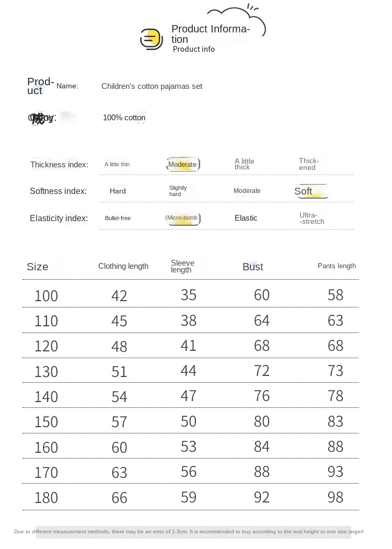Screen dimensions: 392x549
Task: Click the measurement error disclaimer note
Action: [x=189, y=532]
